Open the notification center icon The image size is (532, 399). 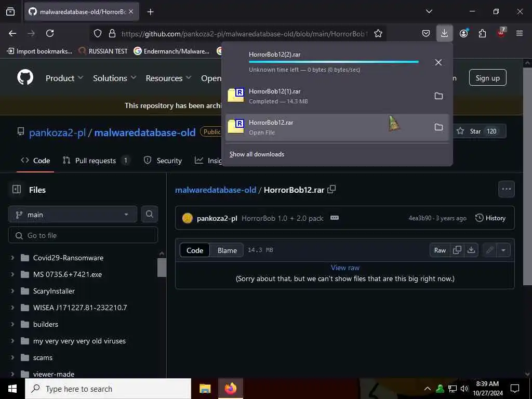515,389
